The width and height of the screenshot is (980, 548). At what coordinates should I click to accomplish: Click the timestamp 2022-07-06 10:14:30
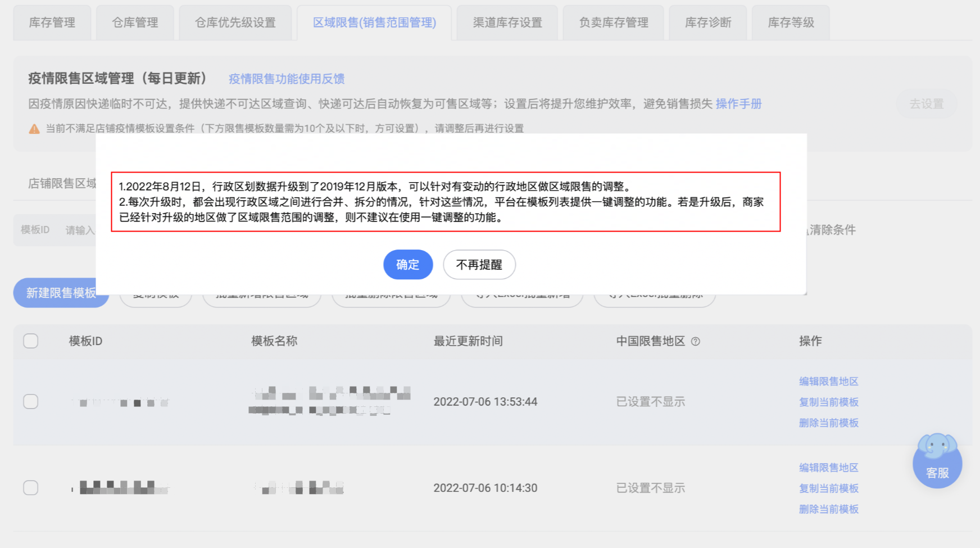pyautogui.click(x=486, y=488)
